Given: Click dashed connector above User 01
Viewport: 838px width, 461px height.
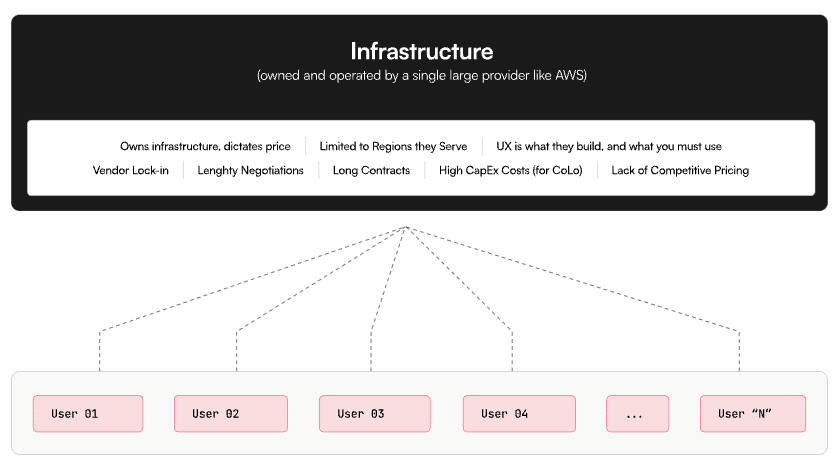Looking at the screenshot, I should pos(99,350).
